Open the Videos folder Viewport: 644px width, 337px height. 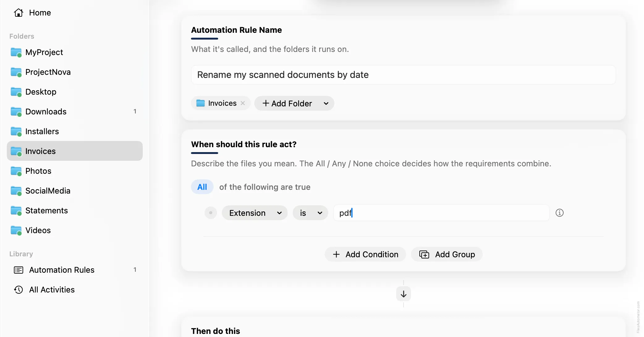(x=74, y=230)
